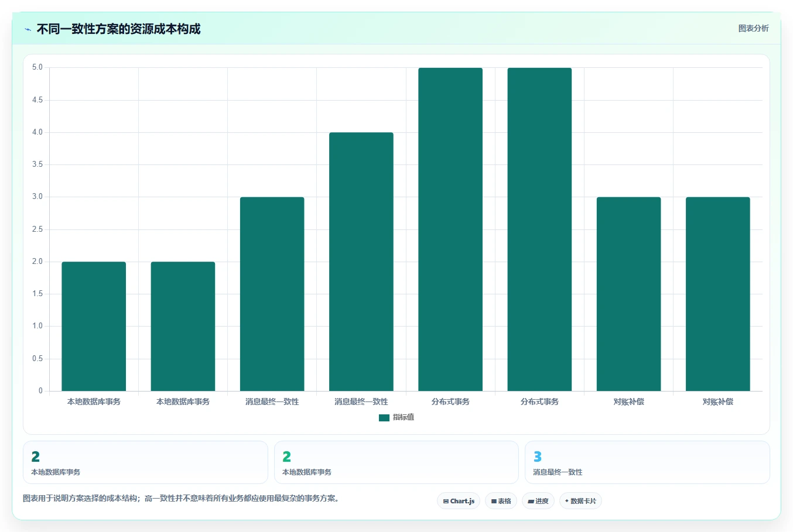Click the 5.0 y-axis tick label
Screen dimensions: 793x532
pyautogui.click(x=37, y=67)
